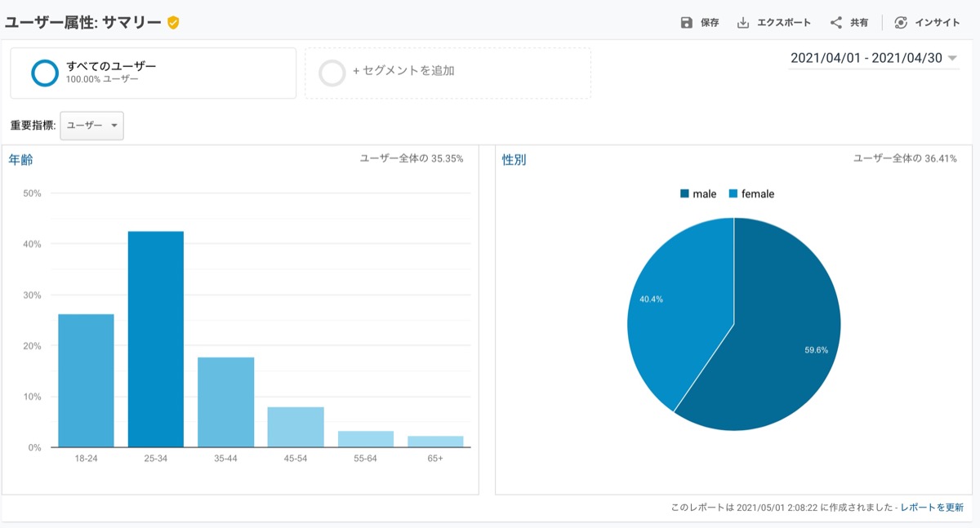Image resolution: width=980 pixels, height=528 pixels.
Task: Click the share icon
Action: pos(835,23)
